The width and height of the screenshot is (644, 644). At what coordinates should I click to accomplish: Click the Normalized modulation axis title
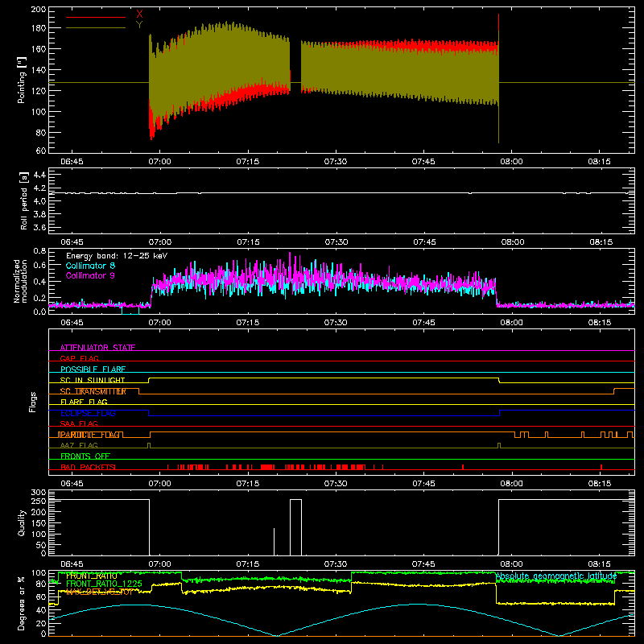click(x=20, y=281)
